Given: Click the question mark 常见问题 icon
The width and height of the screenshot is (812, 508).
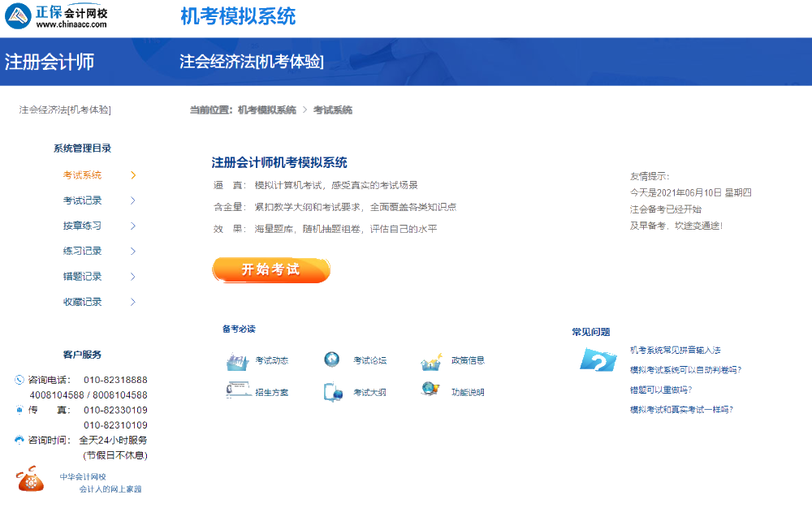Looking at the screenshot, I should (598, 361).
